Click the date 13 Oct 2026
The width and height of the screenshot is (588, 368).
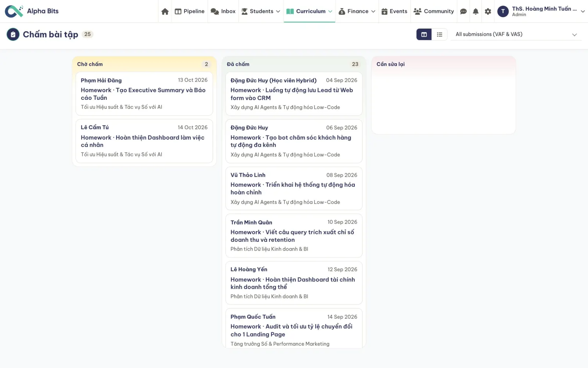[193, 80]
